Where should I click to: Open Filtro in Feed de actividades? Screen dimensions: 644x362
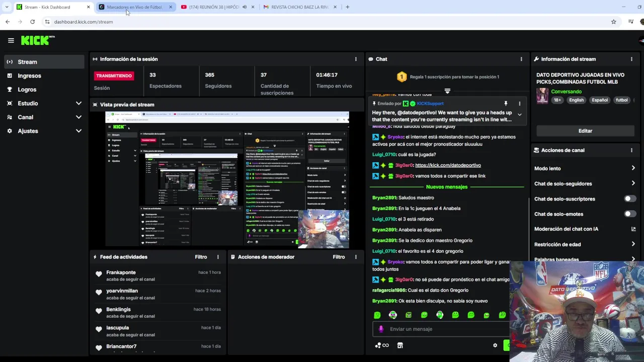click(x=201, y=257)
